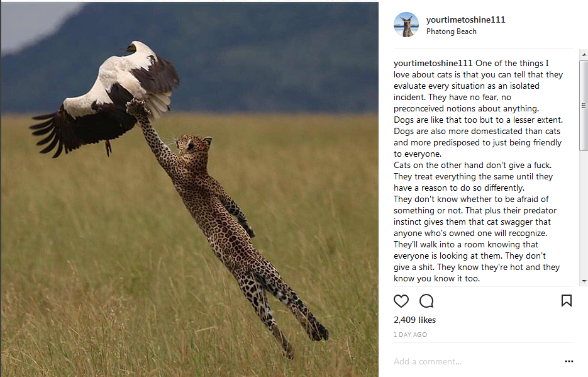This screenshot has height=377, width=588.
Task: Click the scrollbar up arrow in caption panel
Action: coord(584,55)
